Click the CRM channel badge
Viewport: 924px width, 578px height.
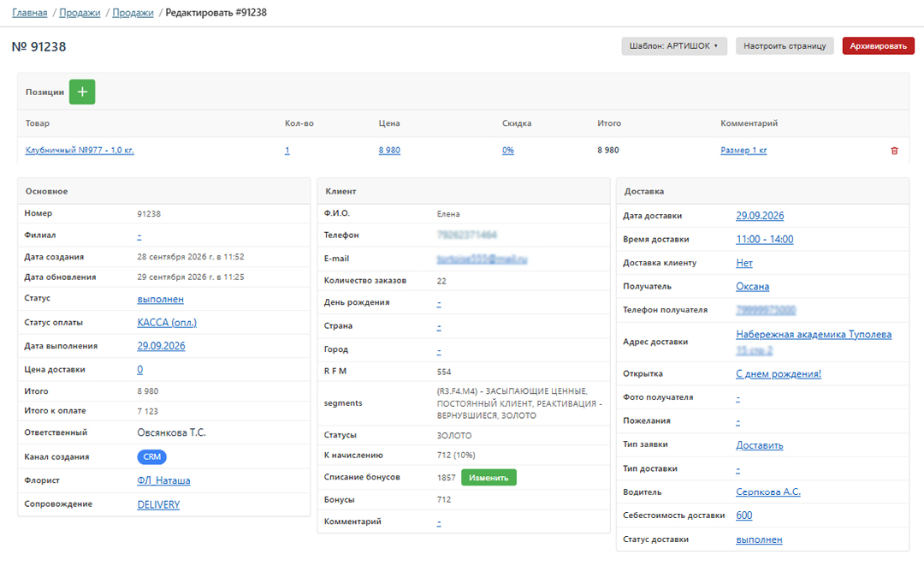click(152, 457)
